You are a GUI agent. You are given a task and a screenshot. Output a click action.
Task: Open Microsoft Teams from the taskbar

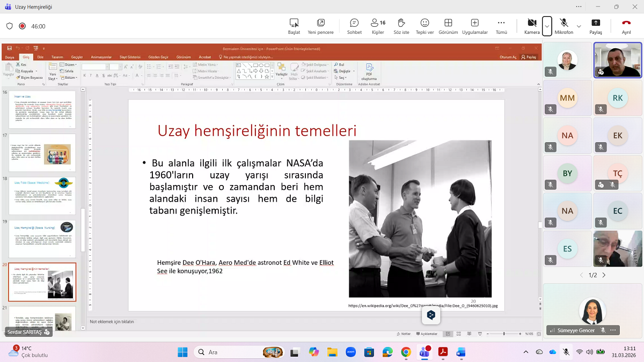point(425,352)
